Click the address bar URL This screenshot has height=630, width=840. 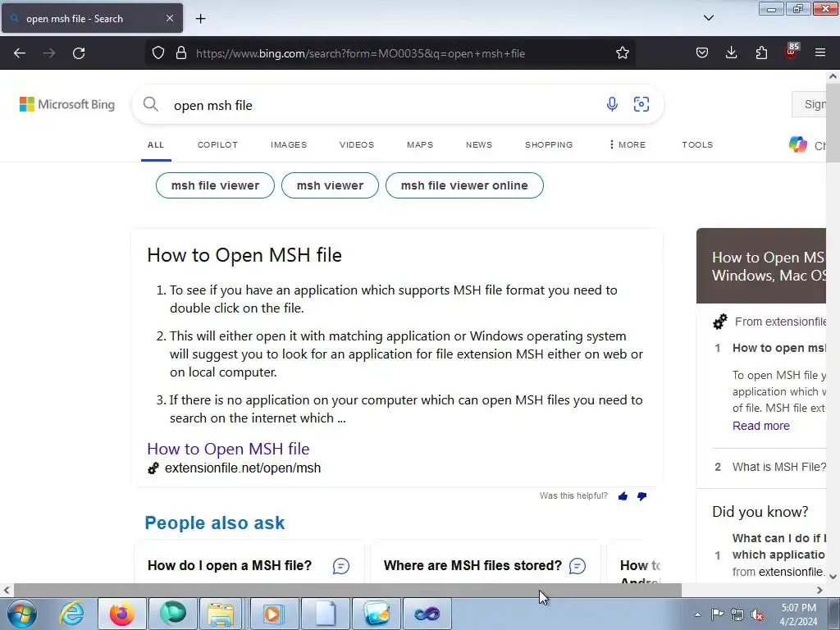tap(360, 53)
